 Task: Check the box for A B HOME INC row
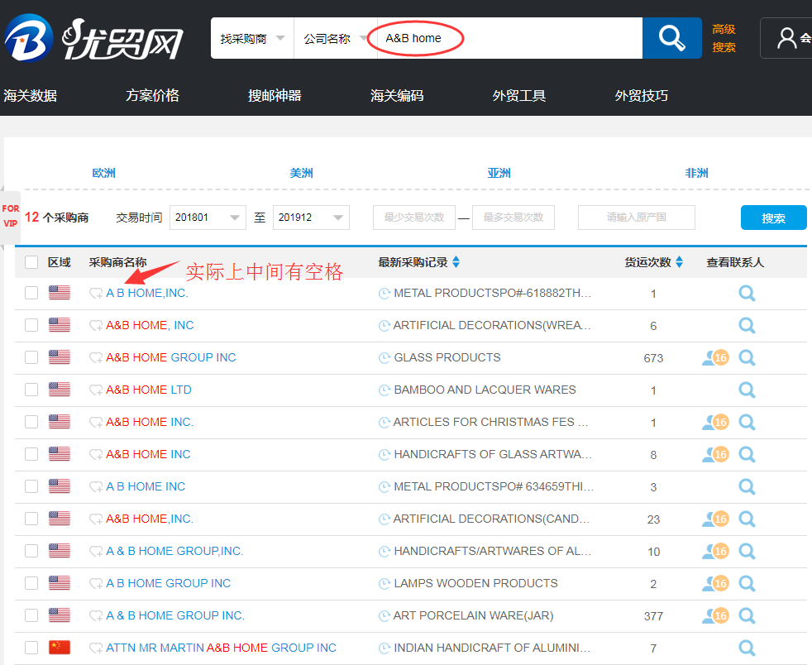click(x=31, y=486)
